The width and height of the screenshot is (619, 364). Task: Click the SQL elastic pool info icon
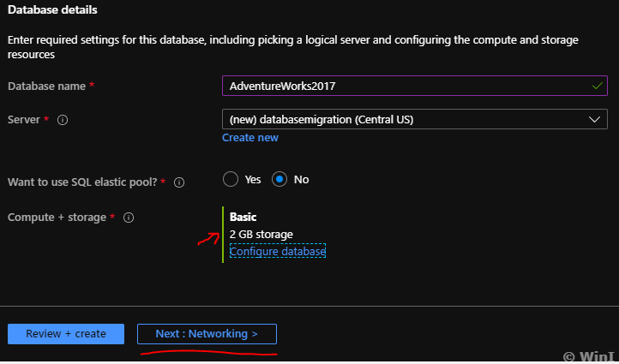179,182
